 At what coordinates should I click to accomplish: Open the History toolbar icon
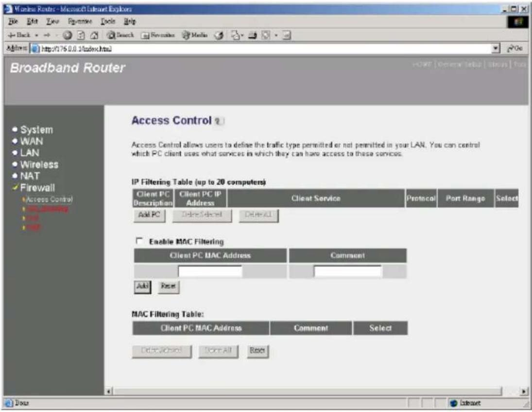[x=219, y=35]
